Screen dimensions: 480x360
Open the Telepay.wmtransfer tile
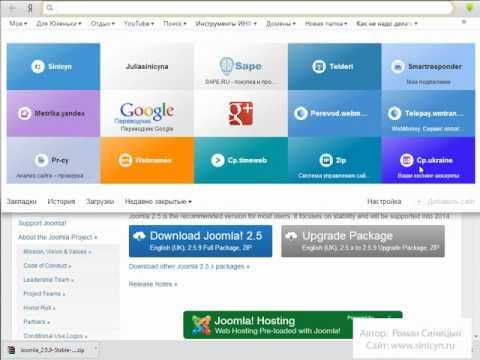coord(428,113)
